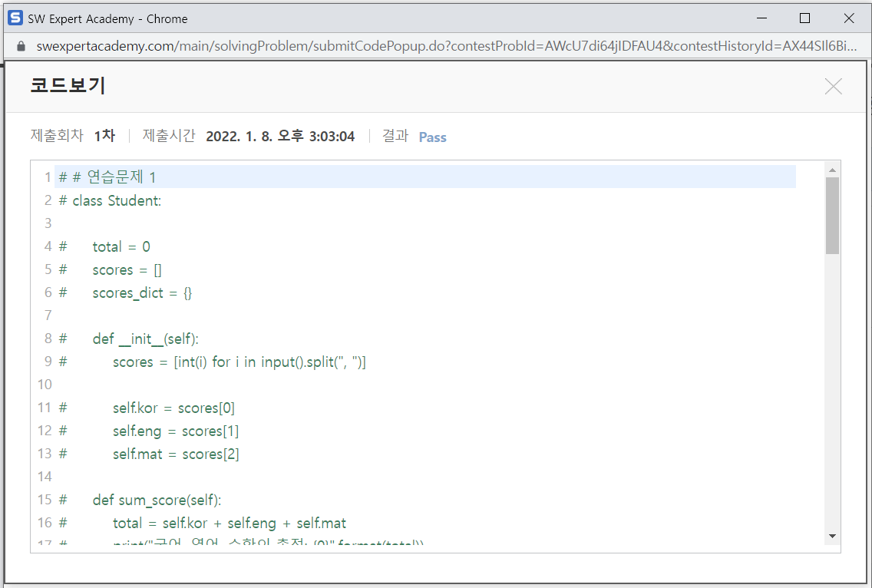Click code line 'scores = []'
This screenshot has height=588, width=872.
click(127, 269)
